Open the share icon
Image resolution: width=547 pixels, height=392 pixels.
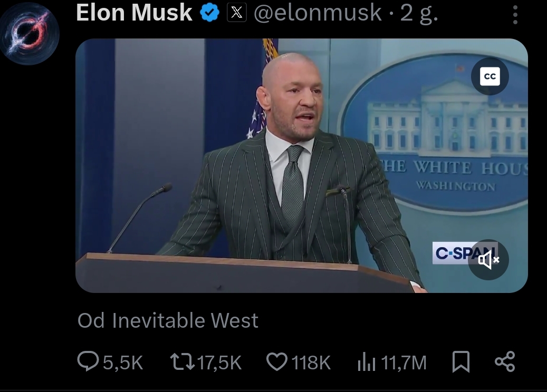(x=505, y=361)
